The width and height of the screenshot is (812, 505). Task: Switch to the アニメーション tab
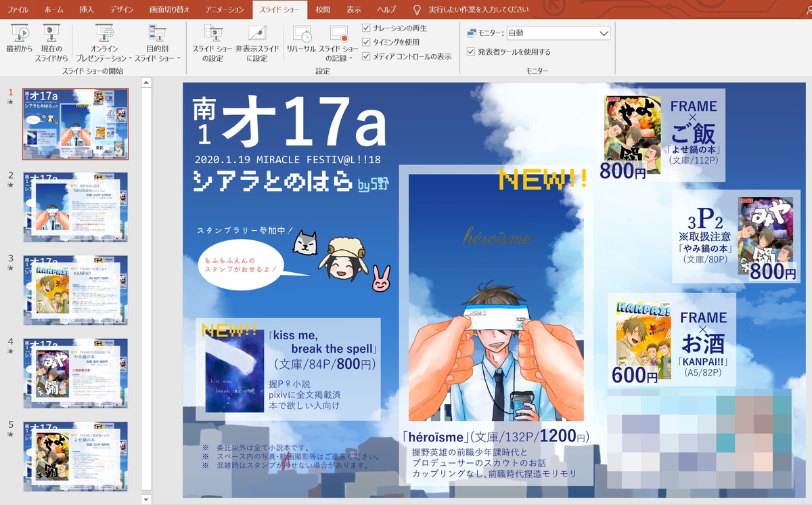pyautogui.click(x=226, y=9)
